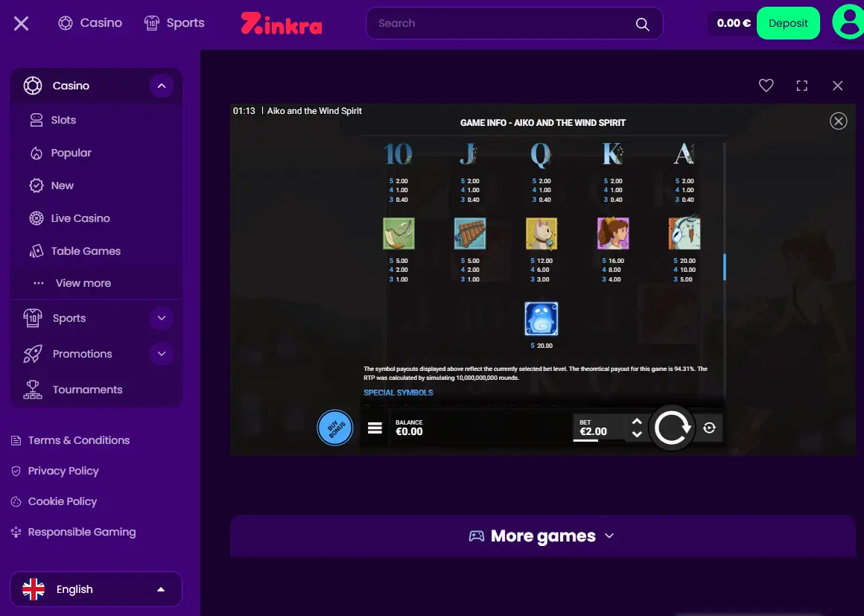Click the Buy Bonus button
The width and height of the screenshot is (864, 616).
335,428
